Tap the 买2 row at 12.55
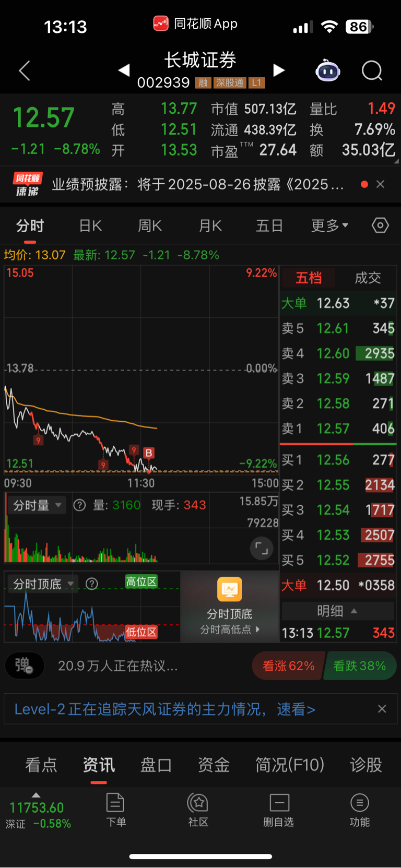Viewport: 401px width, 868px height. [x=338, y=485]
